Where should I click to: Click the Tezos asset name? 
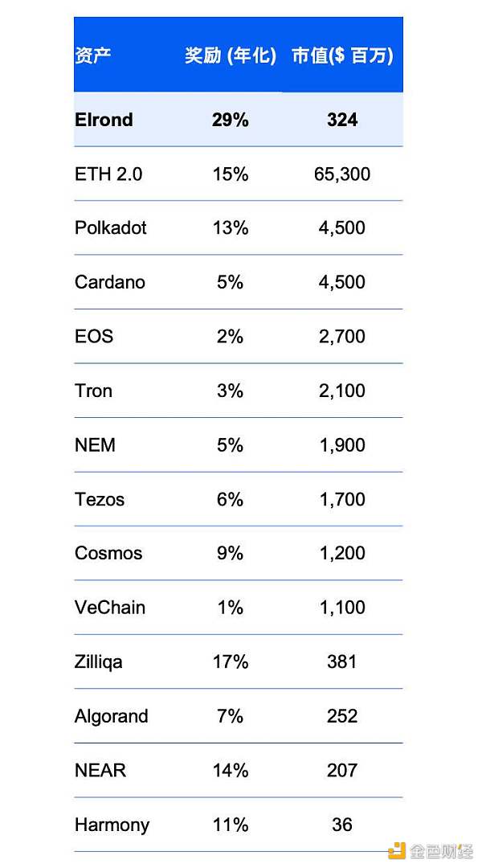(x=100, y=499)
